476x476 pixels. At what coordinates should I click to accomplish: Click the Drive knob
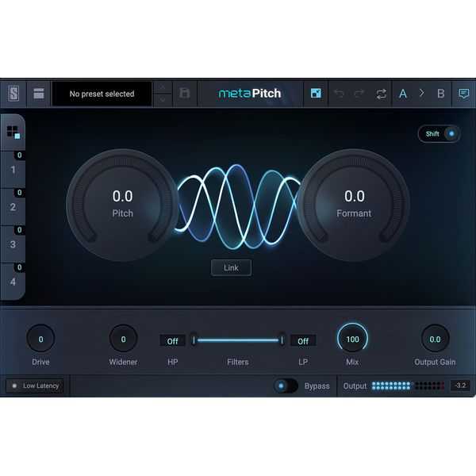click(40, 339)
